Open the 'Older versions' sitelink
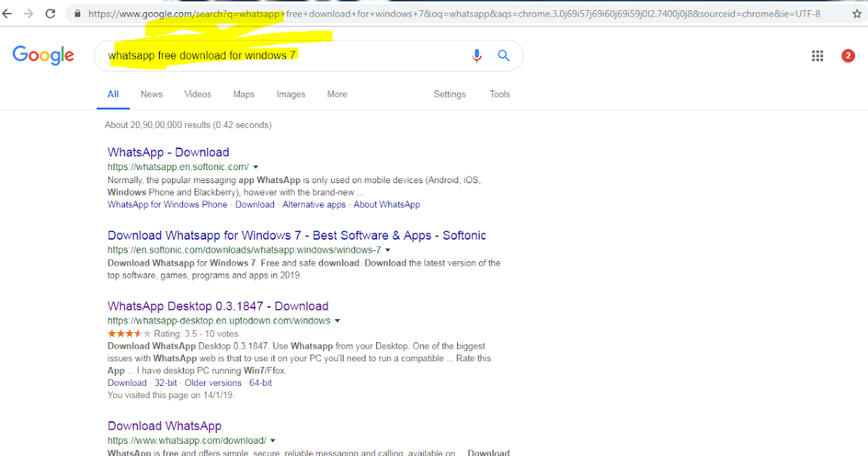868x456 pixels. click(213, 383)
